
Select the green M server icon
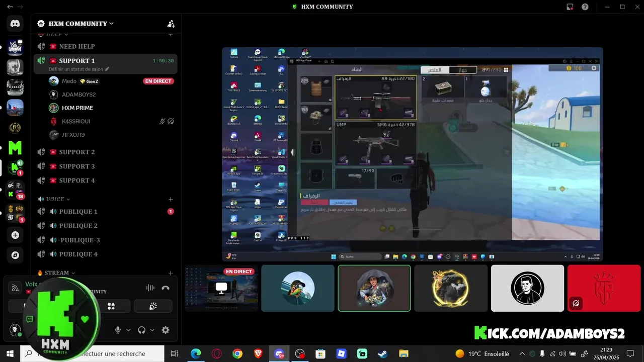[15, 148]
